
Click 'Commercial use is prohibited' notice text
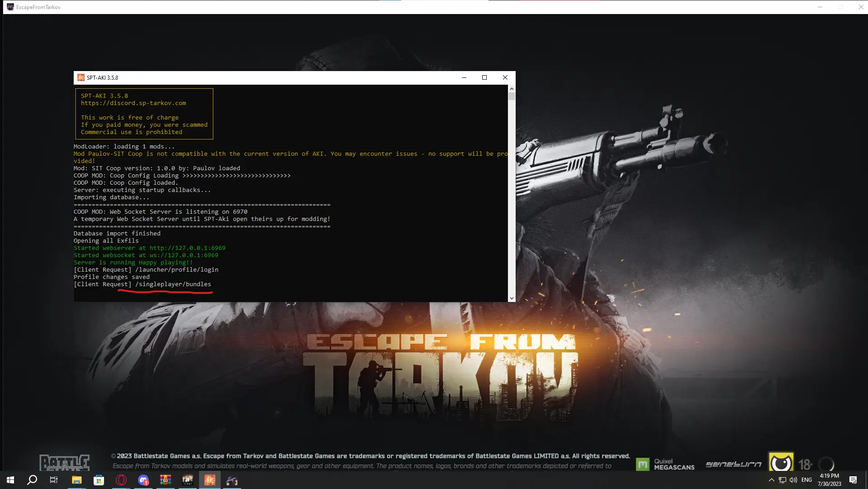[131, 132]
